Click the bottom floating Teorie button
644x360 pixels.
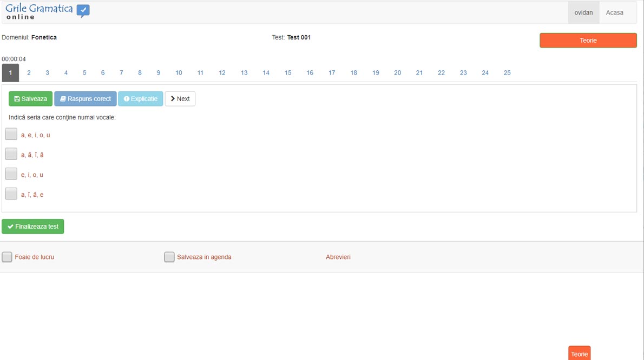tap(579, 354)
